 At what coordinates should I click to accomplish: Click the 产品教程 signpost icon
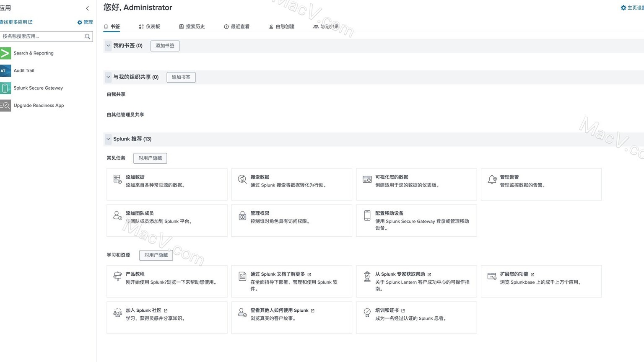tap(117, 276)
